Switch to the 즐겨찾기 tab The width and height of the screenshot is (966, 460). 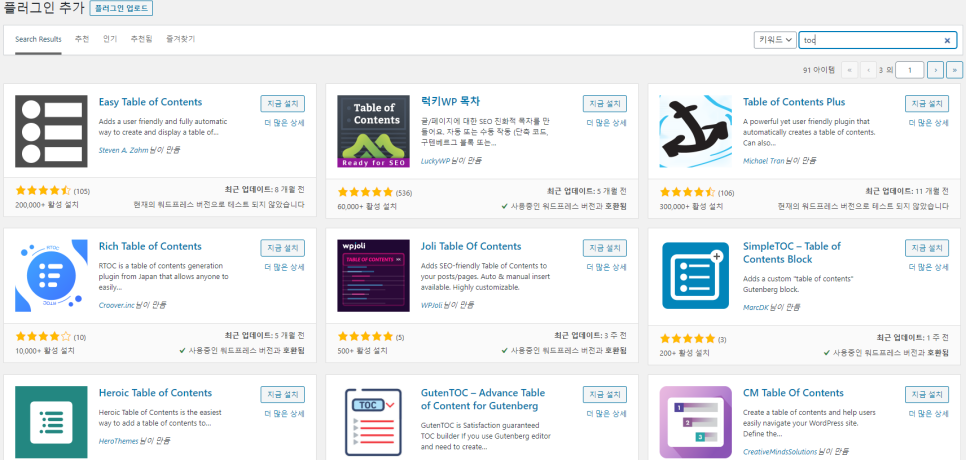pyautogui.click(x=180, y=39)
